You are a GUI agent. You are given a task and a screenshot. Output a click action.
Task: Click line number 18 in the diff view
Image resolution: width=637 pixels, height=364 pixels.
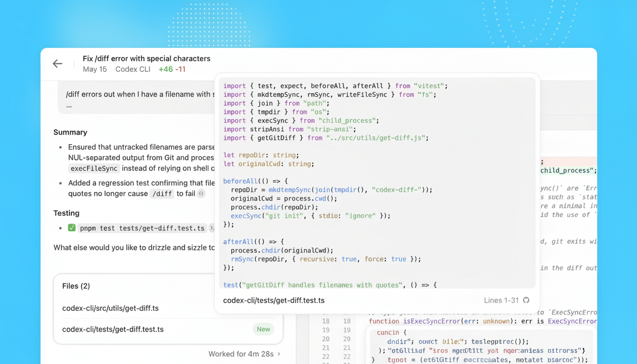click(327, 321)
